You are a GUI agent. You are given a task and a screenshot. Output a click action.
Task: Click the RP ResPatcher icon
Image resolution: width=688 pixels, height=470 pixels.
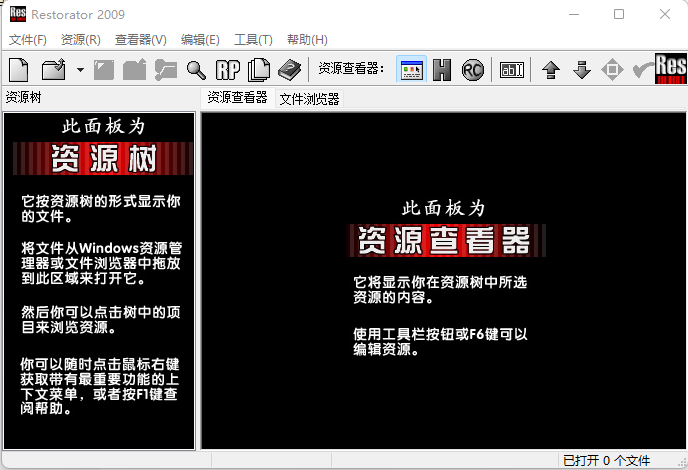pos(228,70)
